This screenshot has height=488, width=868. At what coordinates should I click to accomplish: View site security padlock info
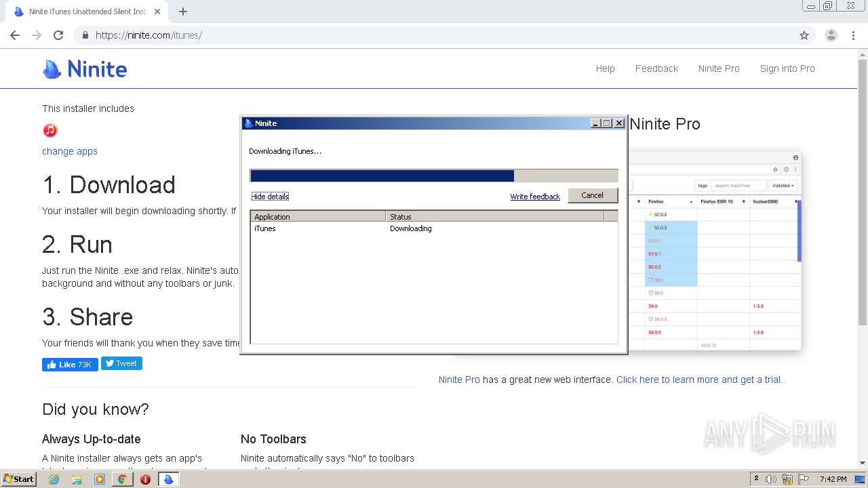85,35
